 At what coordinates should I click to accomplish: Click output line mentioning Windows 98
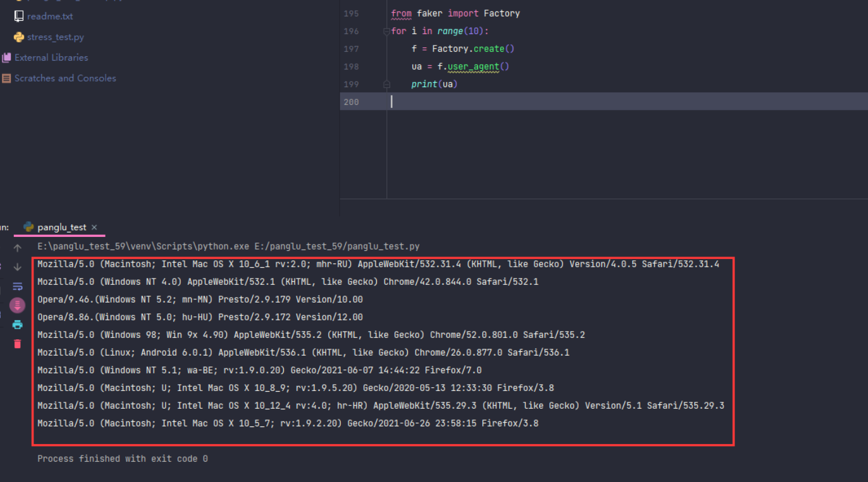[311, 335]
